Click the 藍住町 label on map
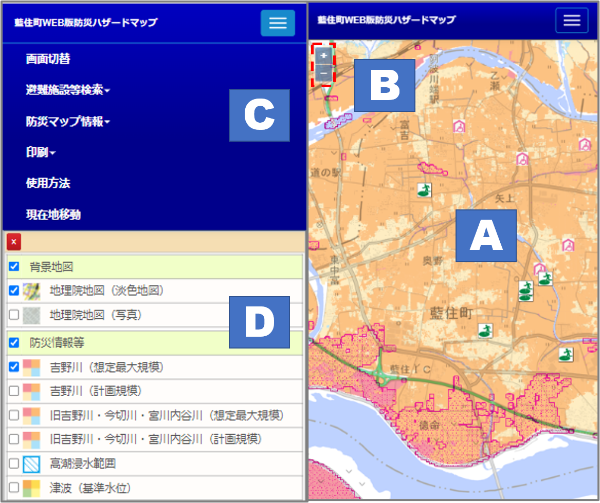 [x=451, y=313]
